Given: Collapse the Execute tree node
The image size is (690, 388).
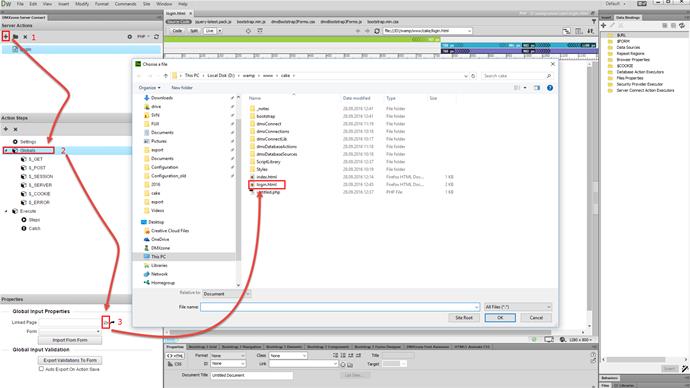Looking at the screenshot, I should (6, 211).
